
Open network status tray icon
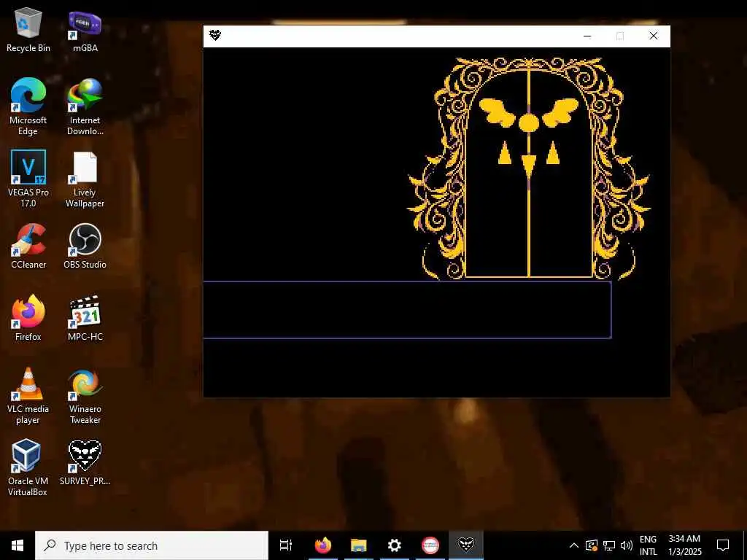click(x=609, y=545)
